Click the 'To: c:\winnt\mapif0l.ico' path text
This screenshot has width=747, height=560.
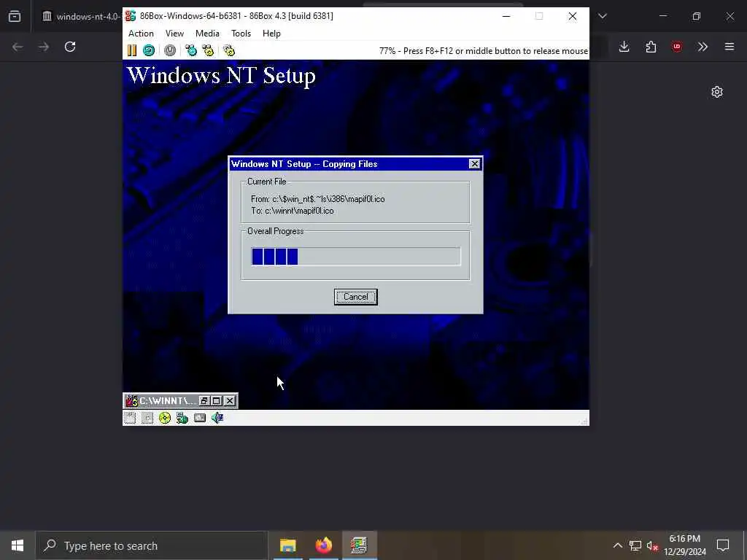(x=293, y=211)
